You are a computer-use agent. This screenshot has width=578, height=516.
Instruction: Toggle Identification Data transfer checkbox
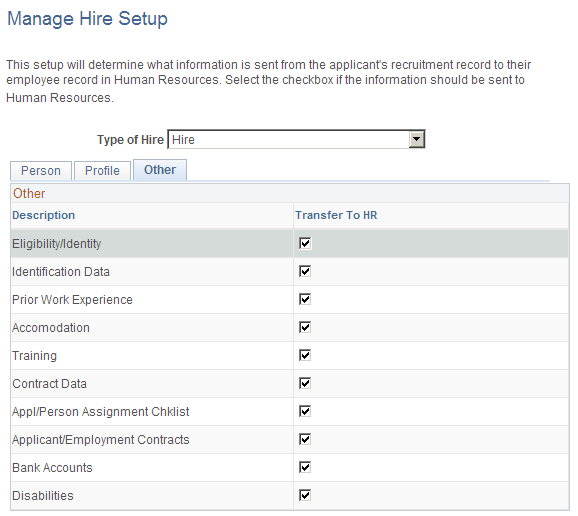point(305,271)
